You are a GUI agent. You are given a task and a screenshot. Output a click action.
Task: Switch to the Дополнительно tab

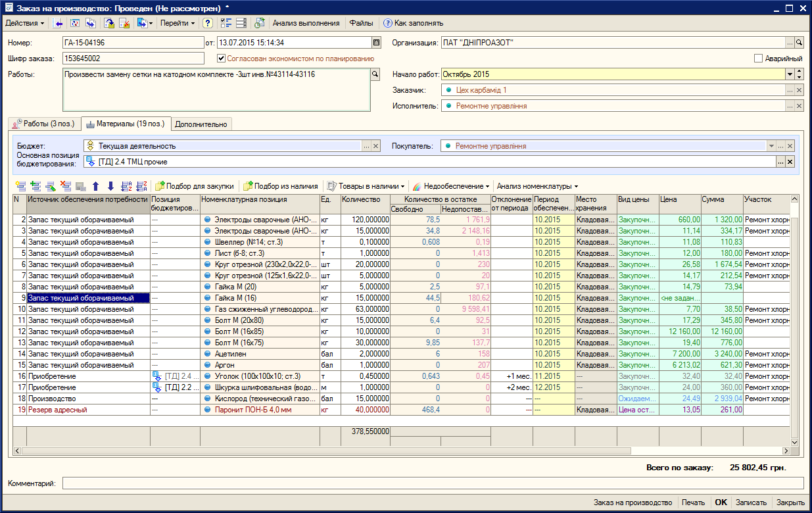(201, 124)
